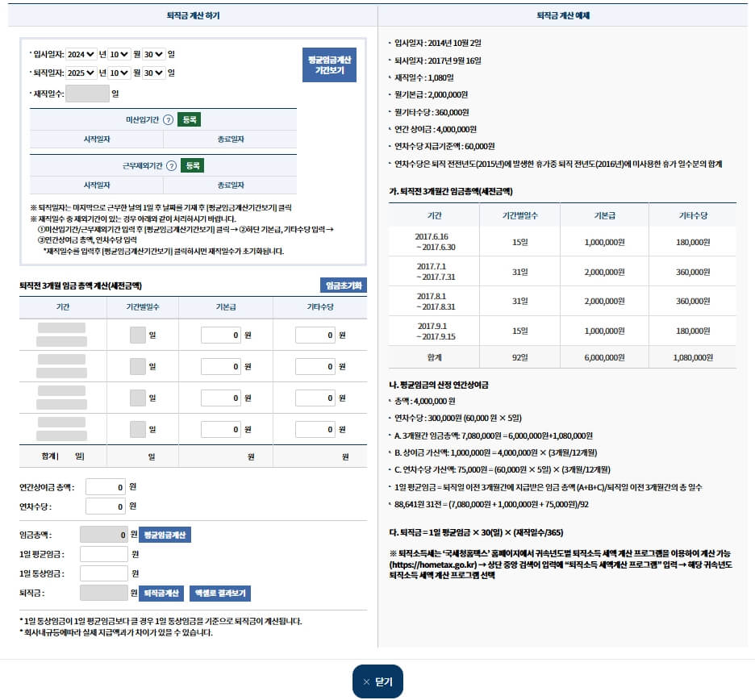The height and width of the screenshot is (700, 755).
Task: Calculate severance with 퇴직금계산 button
Action: pyautogui.click(x=161, y=593)
